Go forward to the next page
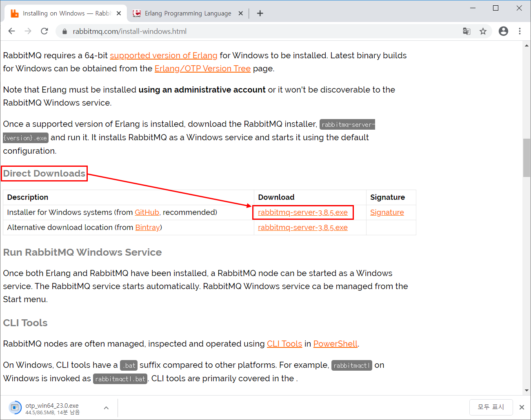Screen dimensions: 531x420 [28, 31]
